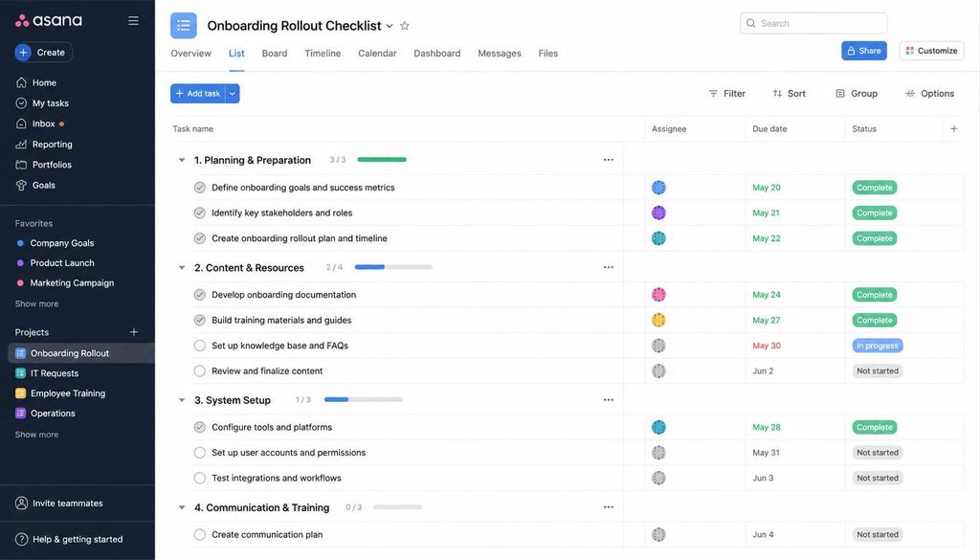Image resolution: width=980 pixels, height=560 pixels.
Task: Click the Add task button
Action: (197, 94)
